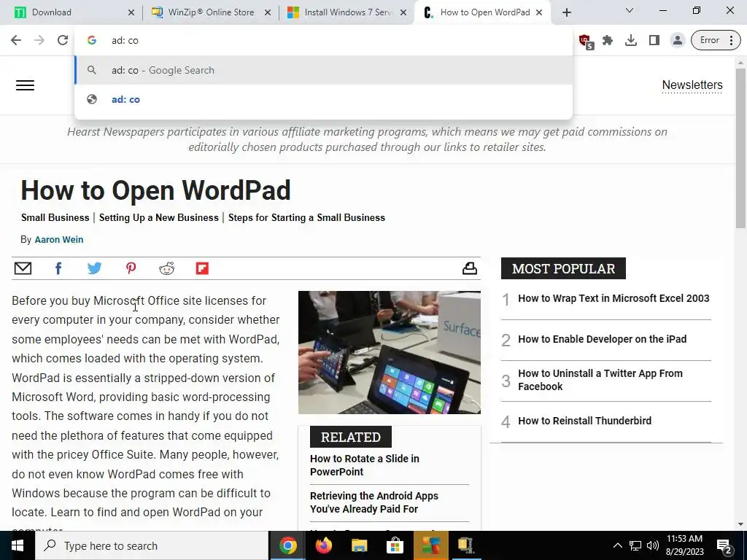Open Steps for Starting a Small Business
Image resolution: width=747 pixels, height=560 pixels.
tap(307, 217)
